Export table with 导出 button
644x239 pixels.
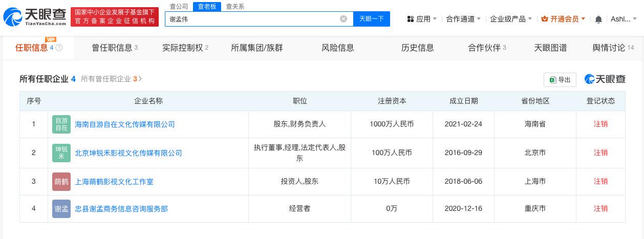[560, 80]
